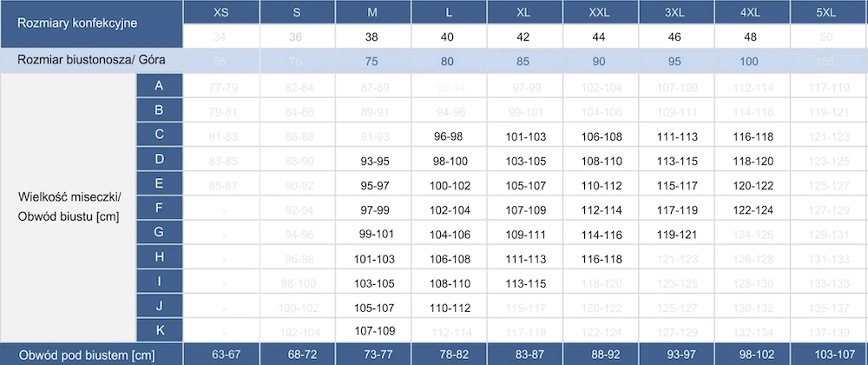Select the 107-109 cell in row K
Viewport: 868px width, 365px height.
pos(372,330)
